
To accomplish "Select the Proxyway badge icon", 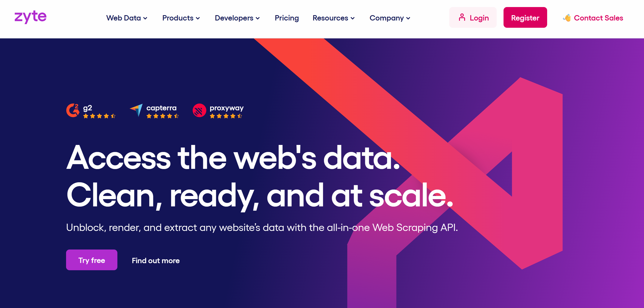I will (199, 111).
